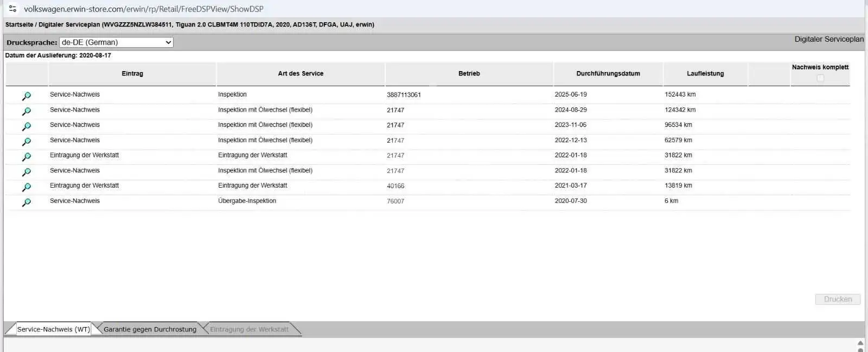The height and width of the screenshot is (352, 868).
Task: Click the Eintrag column header
Action: [132, 74]
